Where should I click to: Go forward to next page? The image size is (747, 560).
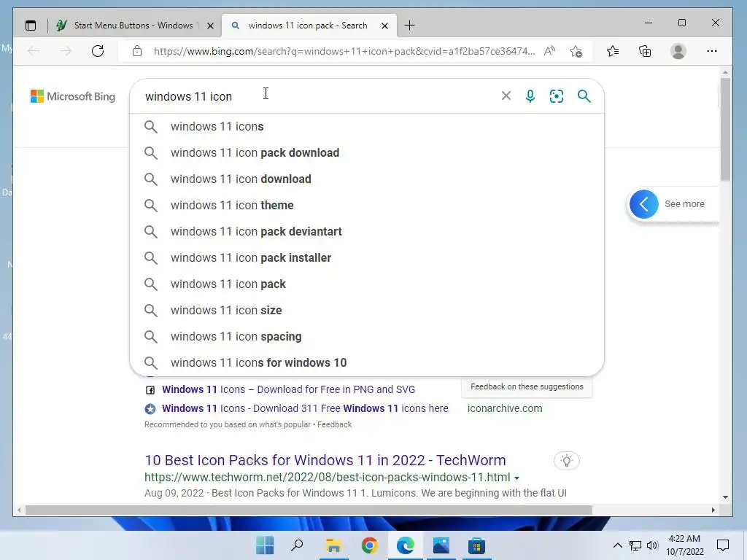click(x=66, y=51)
